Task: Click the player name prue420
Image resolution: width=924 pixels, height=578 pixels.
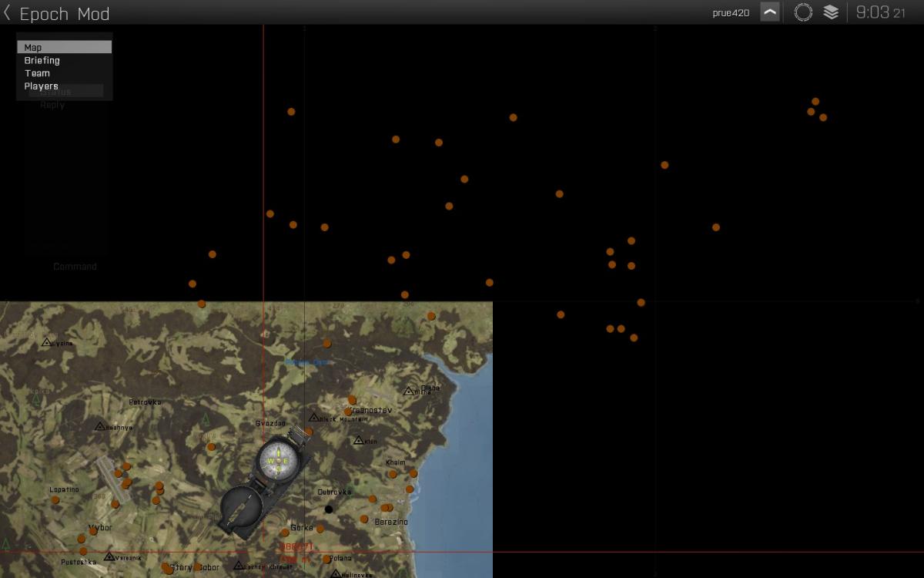Action: click(731, 13)
